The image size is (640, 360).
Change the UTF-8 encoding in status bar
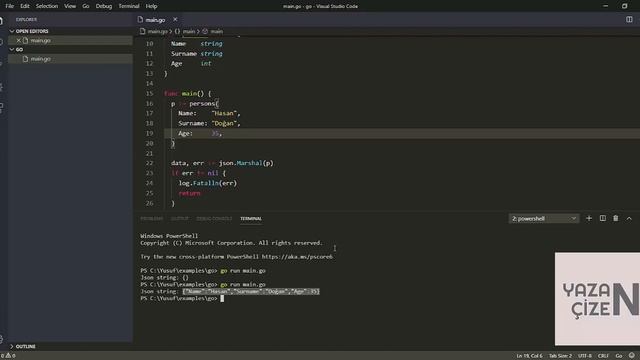584,356
